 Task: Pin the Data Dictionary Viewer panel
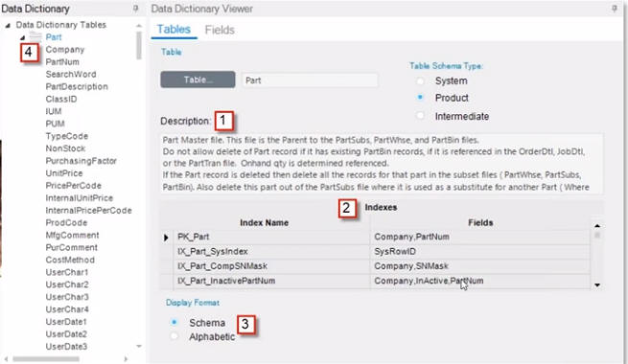point(615,9)
